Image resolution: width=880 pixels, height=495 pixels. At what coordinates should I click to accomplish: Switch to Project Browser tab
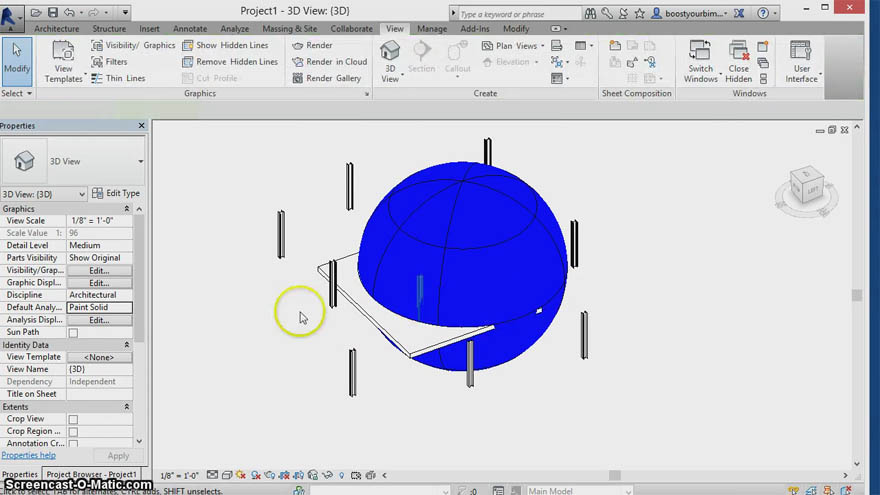pos(91,474)
